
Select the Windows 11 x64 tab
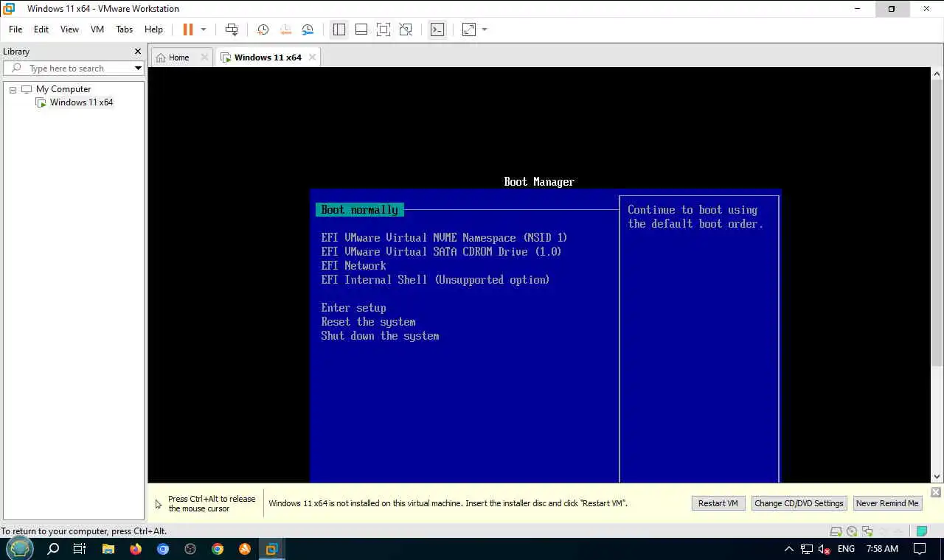tap(268, 57)
